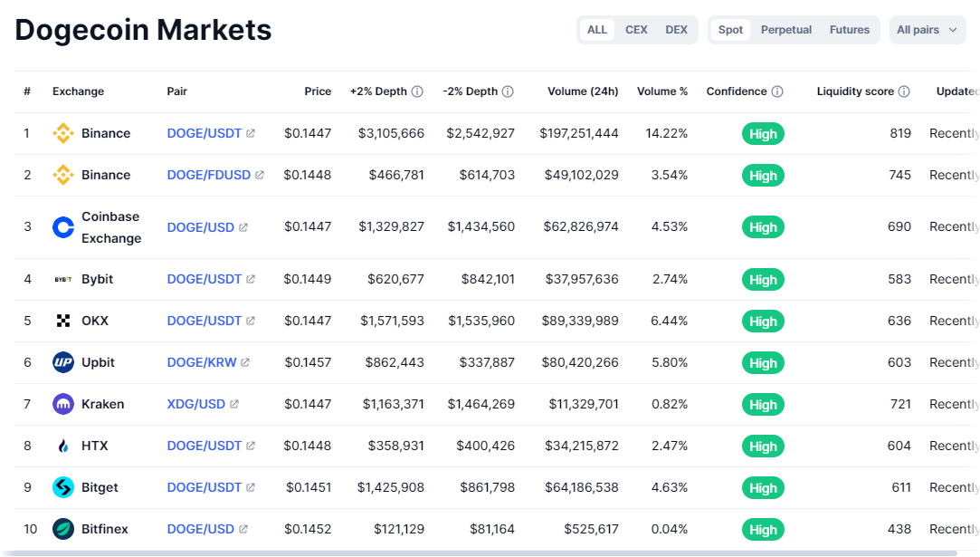Click the OKX logo icon
The width and height of the screenshot is (980, 557).
click(x=63, y=321)
